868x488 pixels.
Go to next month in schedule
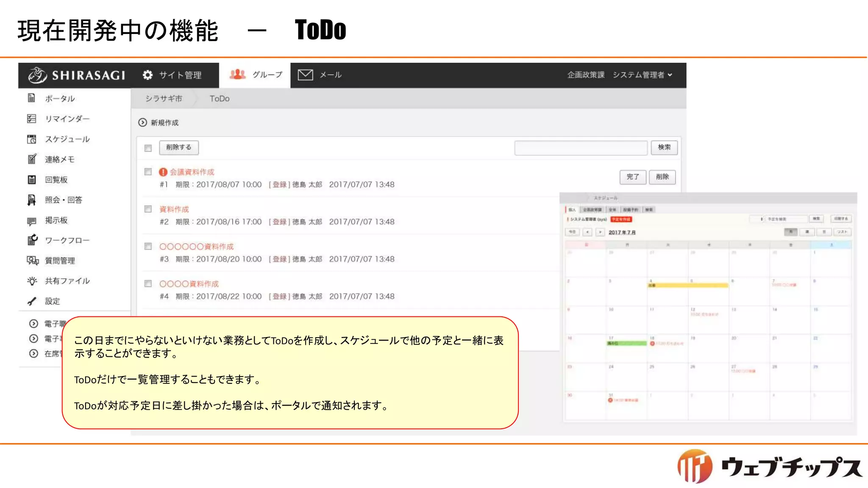tap(600, 232)
